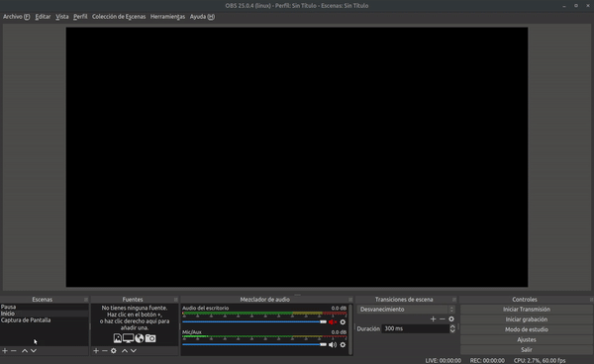Open Mic/Aux settings gear icon
The width and height of the screenshot is (594, 364).
343,344
